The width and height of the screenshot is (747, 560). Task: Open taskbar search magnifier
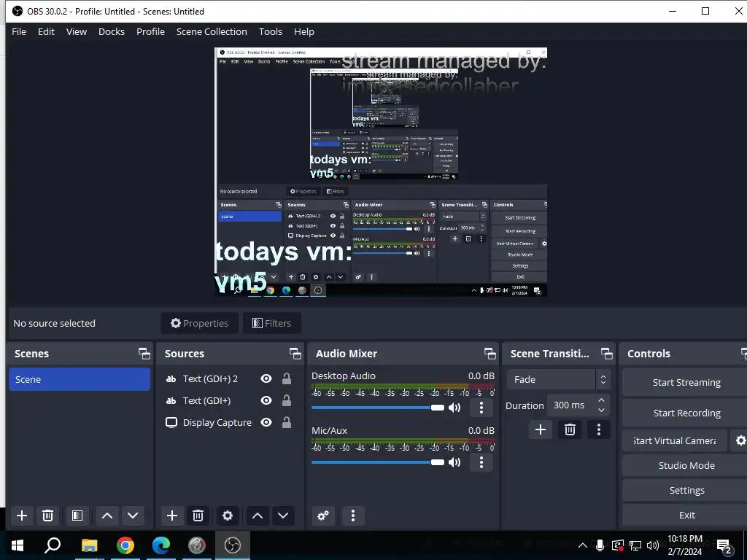(53, 545)
